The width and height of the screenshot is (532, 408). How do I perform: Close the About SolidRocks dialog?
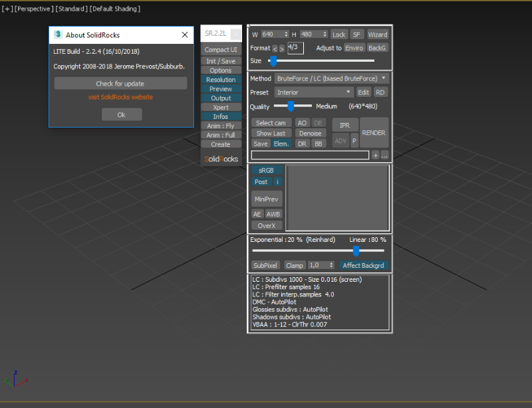(x=185, y=35)
